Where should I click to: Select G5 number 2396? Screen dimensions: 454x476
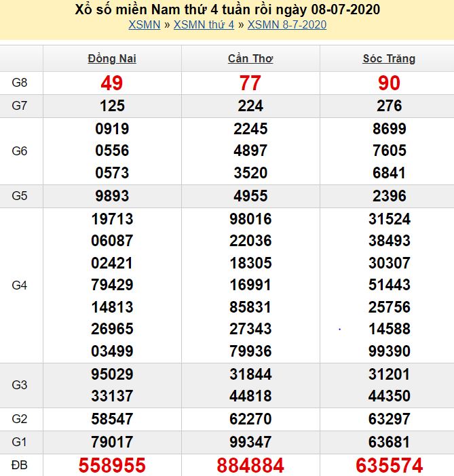pyautogui.click(x=390, y=196)
